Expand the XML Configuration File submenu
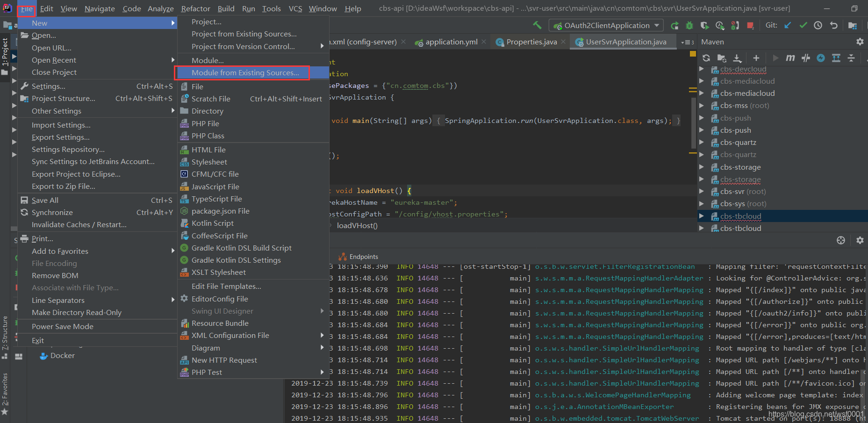Viewport: 868px width, 423px height. 253,335
